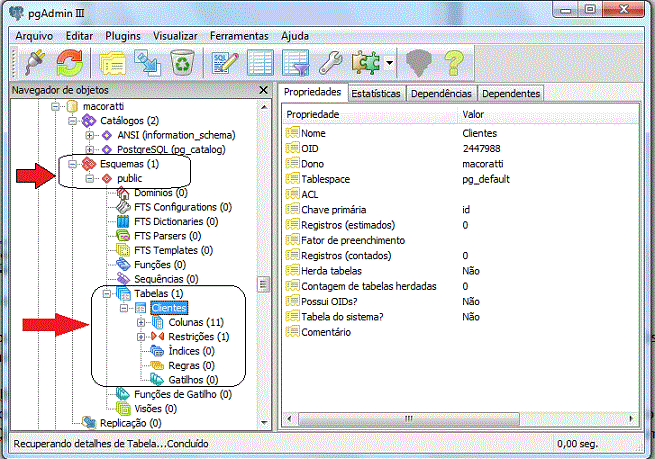
Task: Click the plug connection toolbar icon
Action: point(35,63)
